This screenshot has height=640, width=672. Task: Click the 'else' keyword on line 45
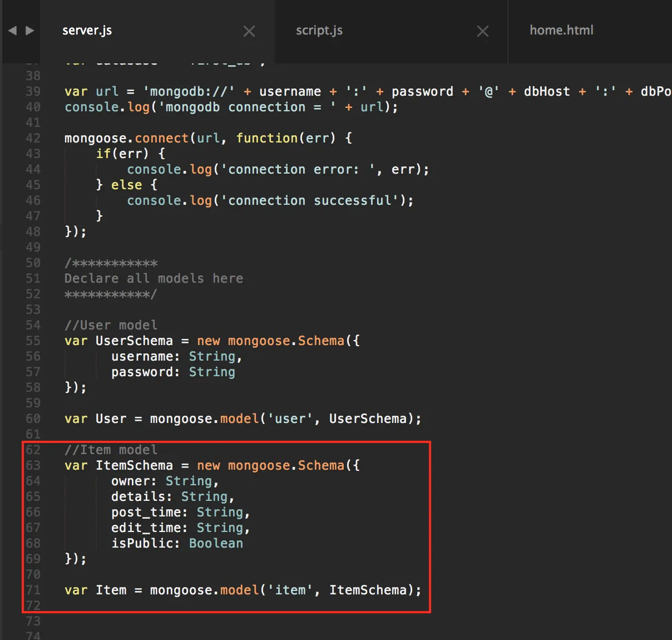[127, 185]
